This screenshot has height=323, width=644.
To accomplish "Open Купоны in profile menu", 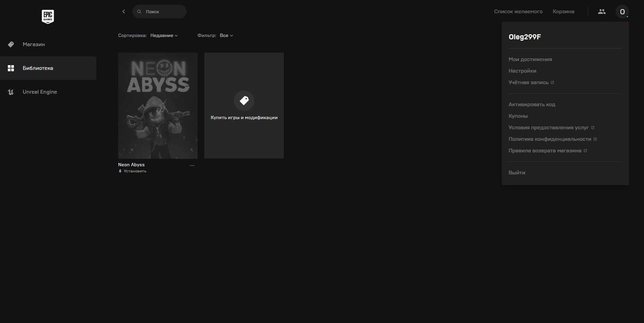I will click(x=518, y=116).
